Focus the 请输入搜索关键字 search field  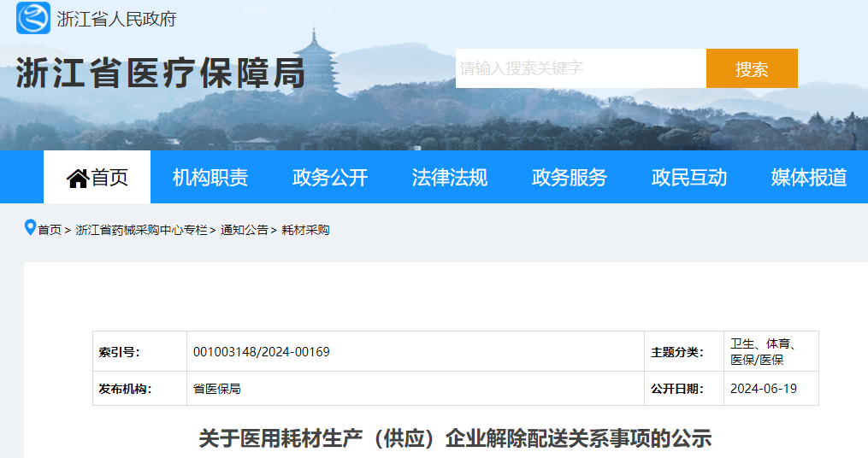[x=580, y=68]
